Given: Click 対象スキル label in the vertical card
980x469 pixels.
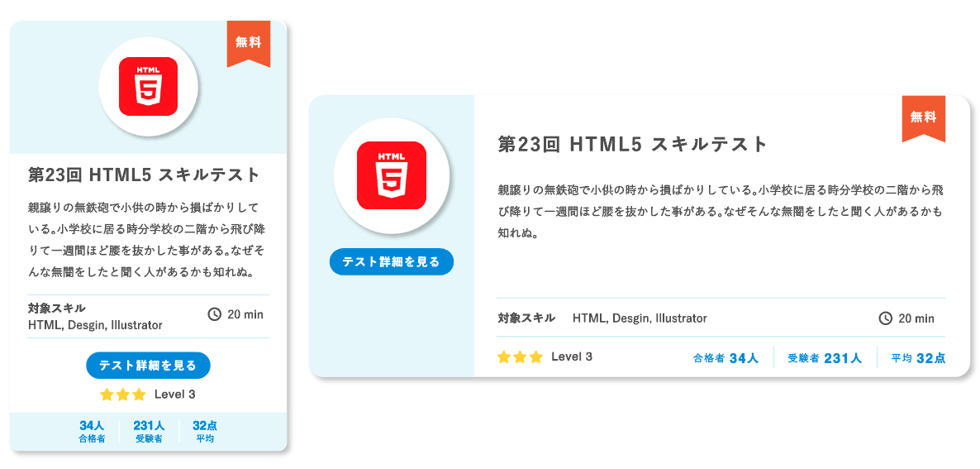Looking at the screenshot, I should click(x=57, y=309).
